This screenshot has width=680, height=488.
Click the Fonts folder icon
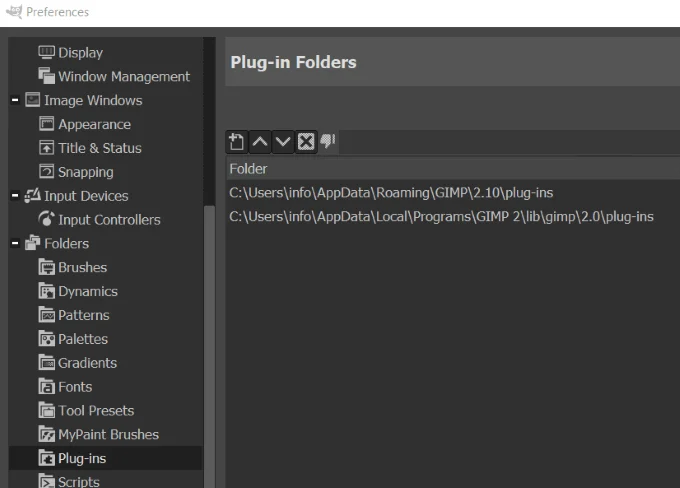46,386
